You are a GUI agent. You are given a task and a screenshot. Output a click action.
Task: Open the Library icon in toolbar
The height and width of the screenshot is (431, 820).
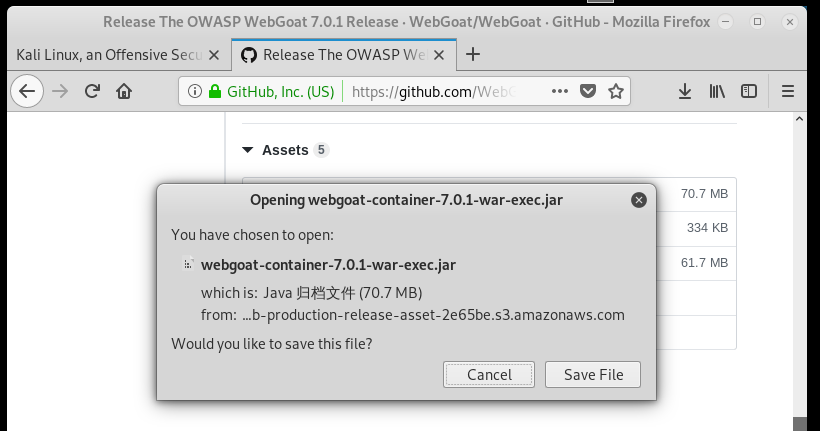click(717, 92)
